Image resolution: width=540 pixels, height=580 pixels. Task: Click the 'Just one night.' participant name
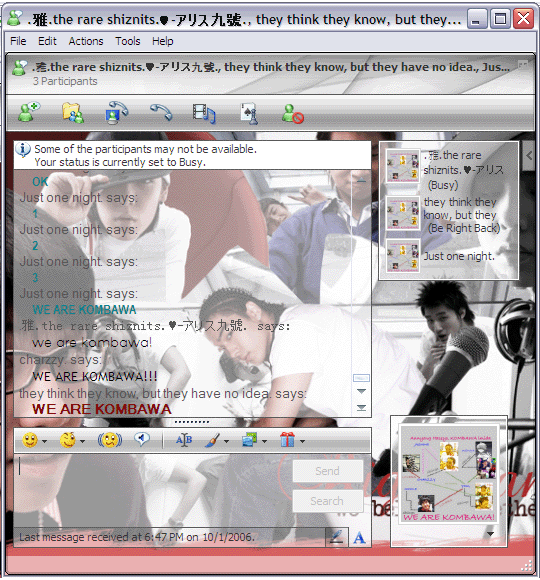coord(459,256)
